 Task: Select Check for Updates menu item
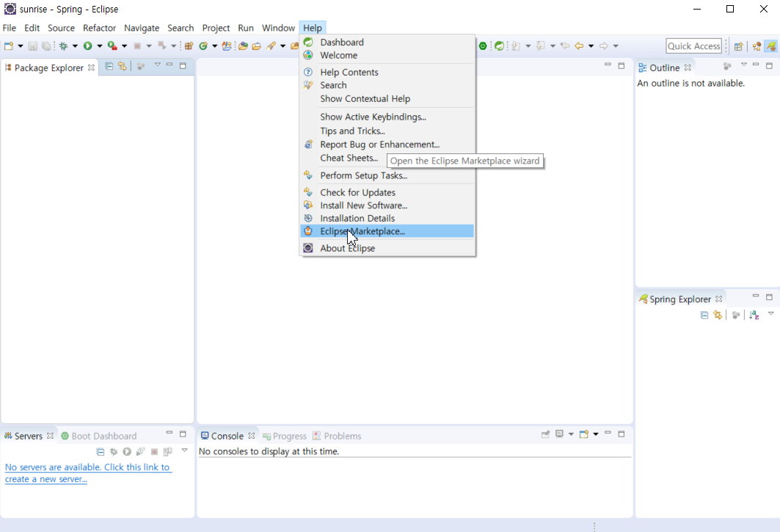click(x=387, y=192)
